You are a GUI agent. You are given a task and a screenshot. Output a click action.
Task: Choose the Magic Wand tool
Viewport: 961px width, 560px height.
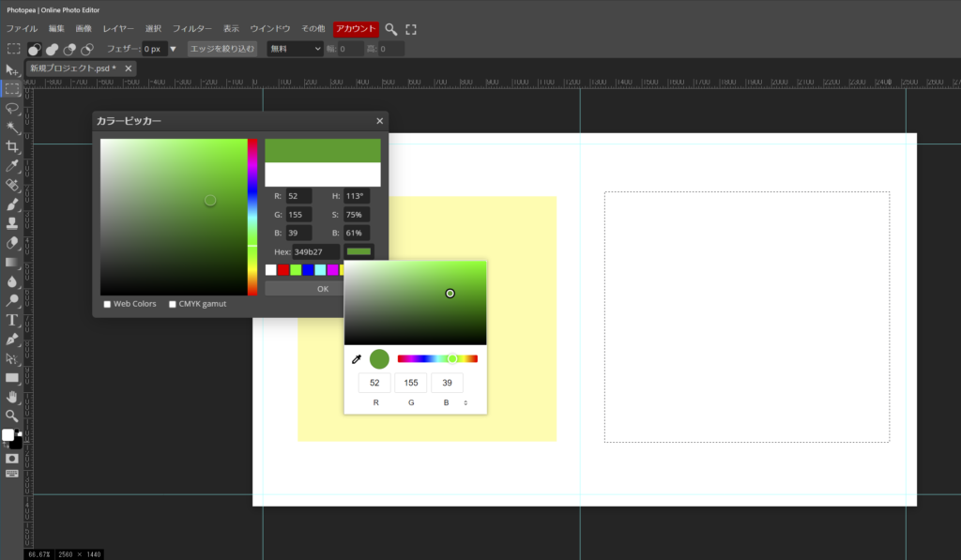(x=12, y=128)
